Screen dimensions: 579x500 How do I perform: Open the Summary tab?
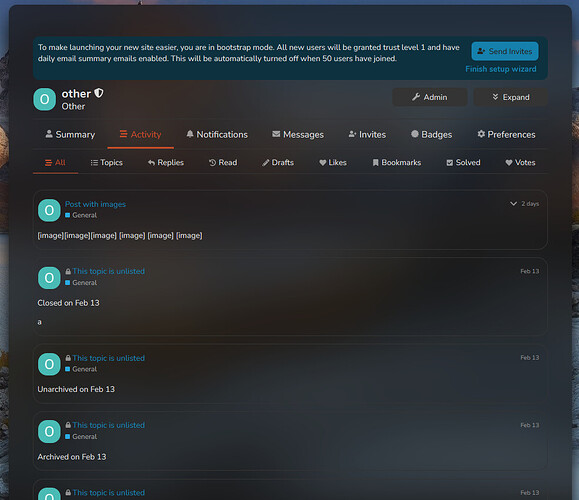pyautogui.click(x=70, y=134)
